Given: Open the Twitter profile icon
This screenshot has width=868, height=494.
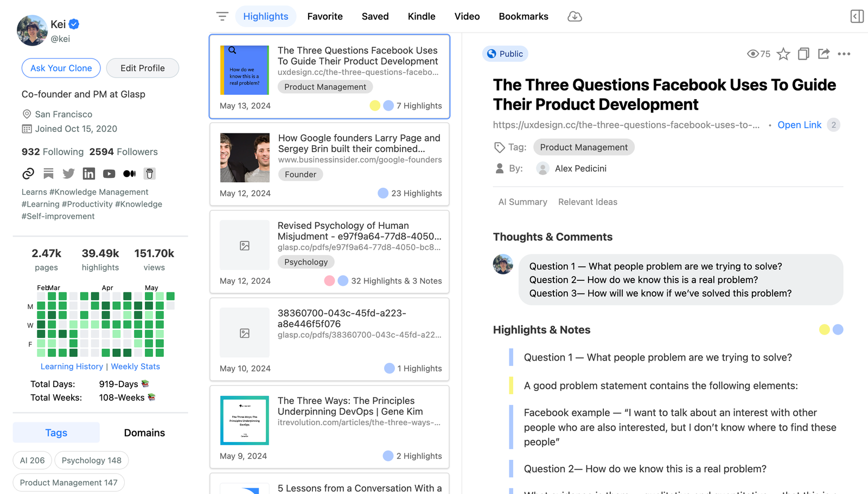Looking at the screenshot, I should point(68,174).
